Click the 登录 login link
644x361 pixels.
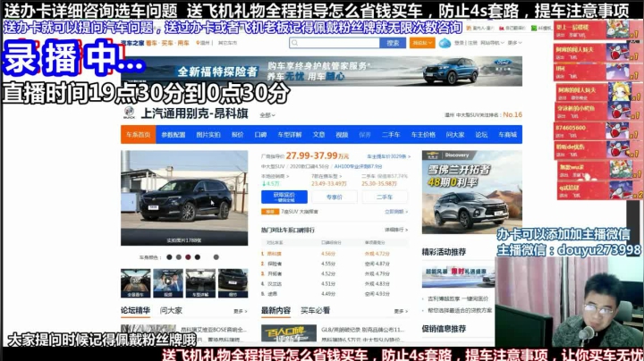pos(459,43)
